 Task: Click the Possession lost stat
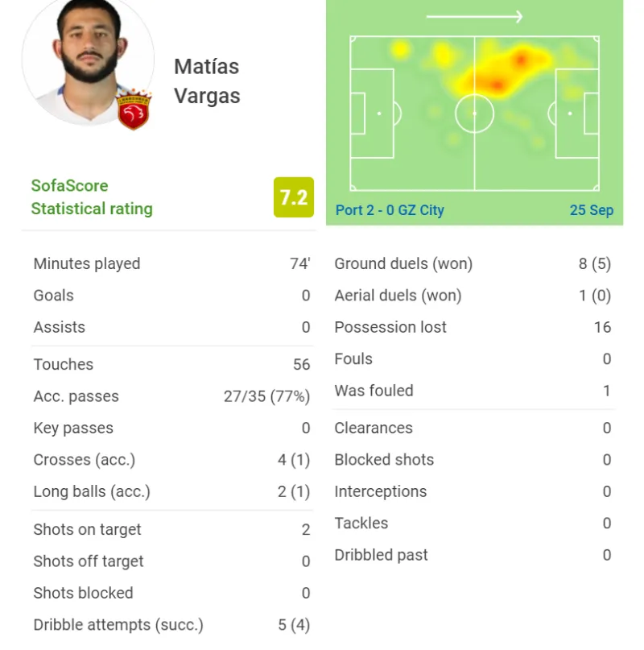(473, 327)
